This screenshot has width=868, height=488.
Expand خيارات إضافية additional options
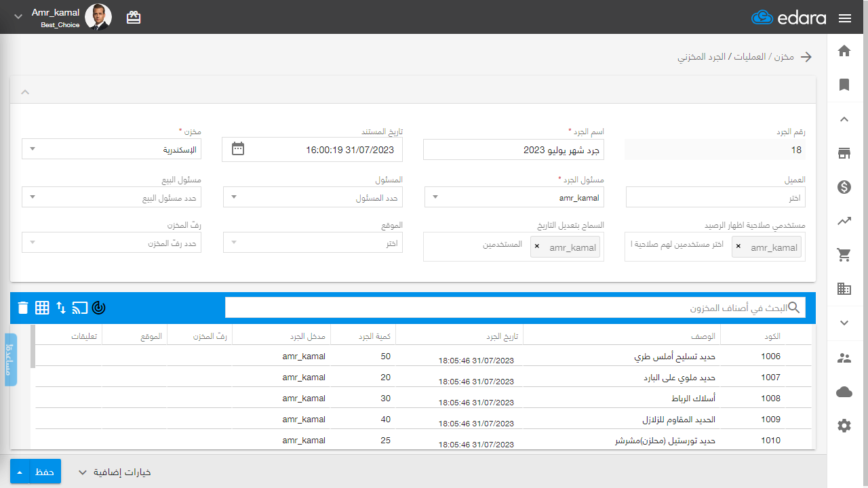(x=114, y=472)
